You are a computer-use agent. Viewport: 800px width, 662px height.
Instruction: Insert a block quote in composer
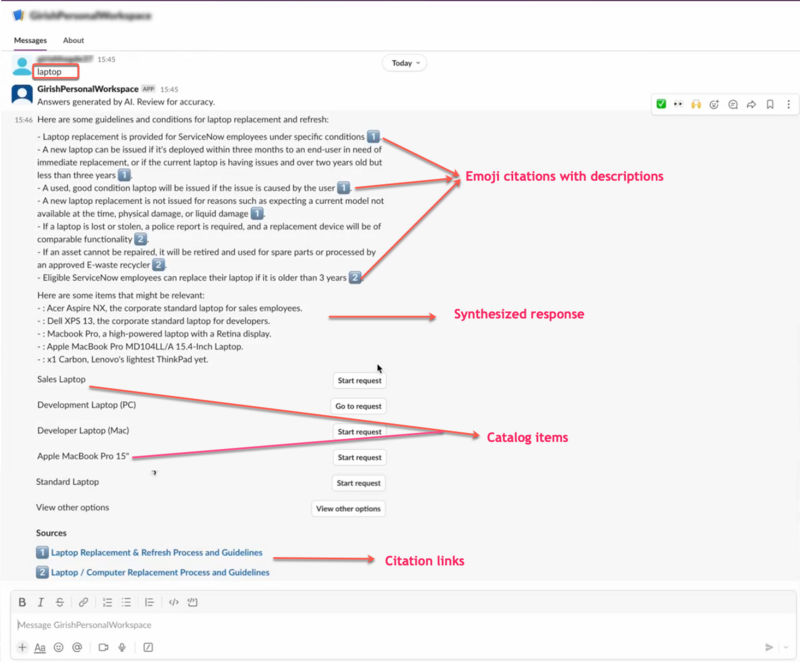pyautogui.click(x=149, y=602)
